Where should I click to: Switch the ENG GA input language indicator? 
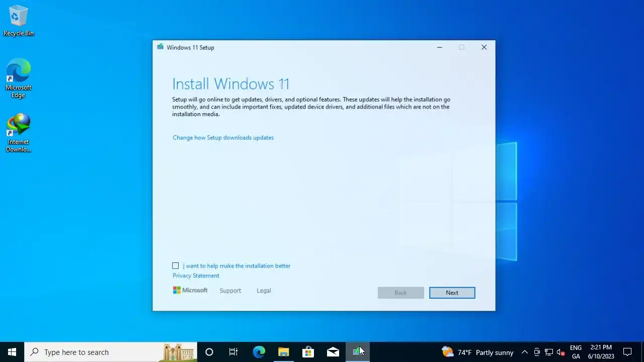pyautogui.click(x=576, y=352)
